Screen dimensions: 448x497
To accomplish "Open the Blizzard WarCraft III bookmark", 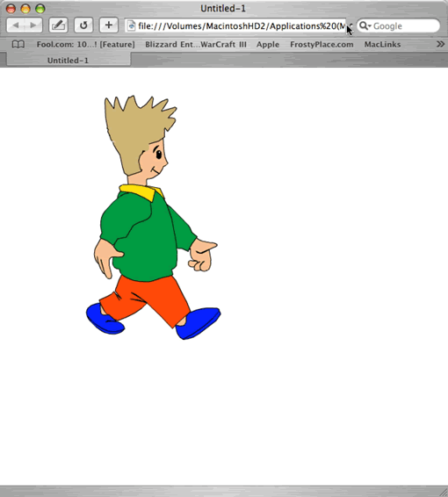I will [x=196, y=45].
